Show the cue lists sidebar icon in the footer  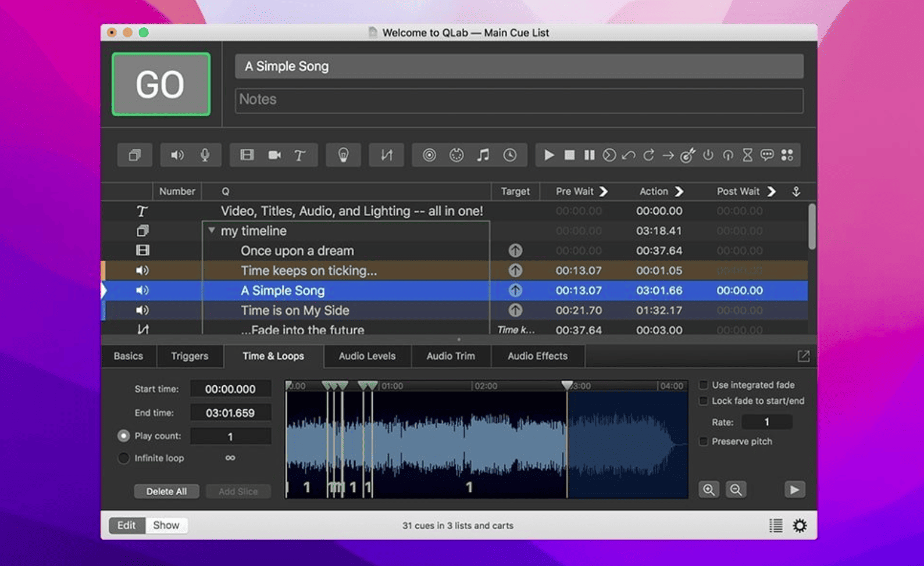(776, 525)
